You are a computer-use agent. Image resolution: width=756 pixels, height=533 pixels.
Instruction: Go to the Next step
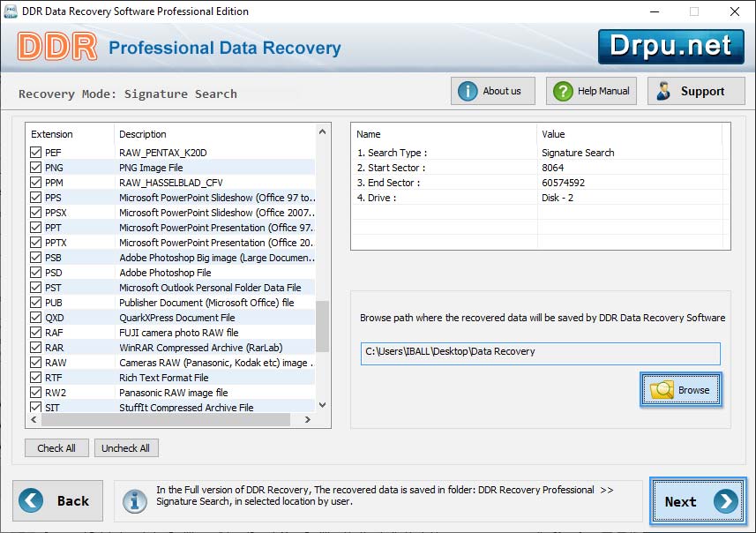698,501
